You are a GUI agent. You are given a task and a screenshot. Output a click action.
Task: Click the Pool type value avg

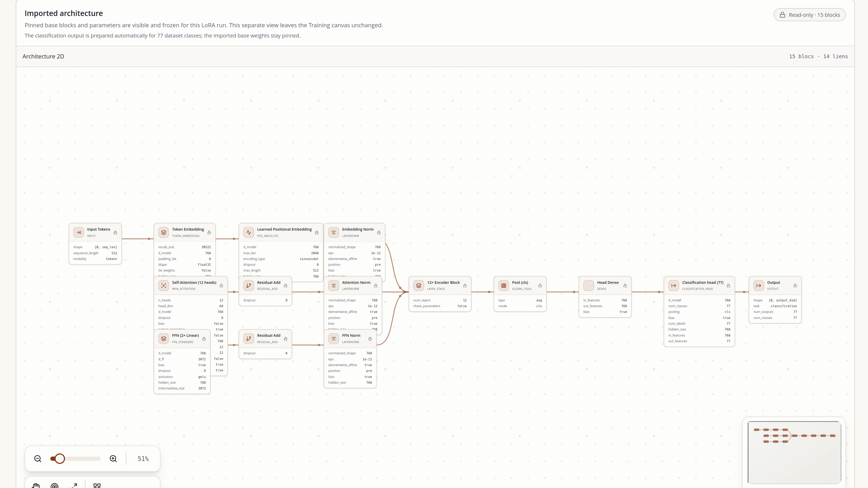coord(539,300)
